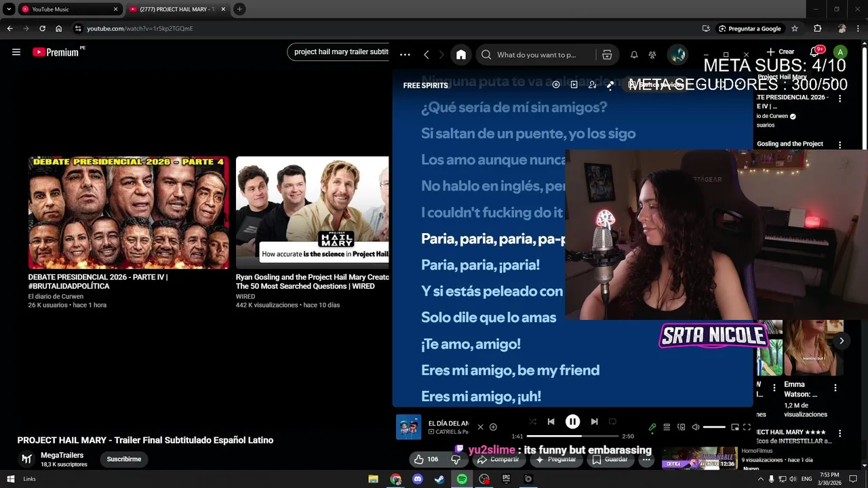Open Windows Start menu
The image size is (868, 488).
[x=10, y=479]
